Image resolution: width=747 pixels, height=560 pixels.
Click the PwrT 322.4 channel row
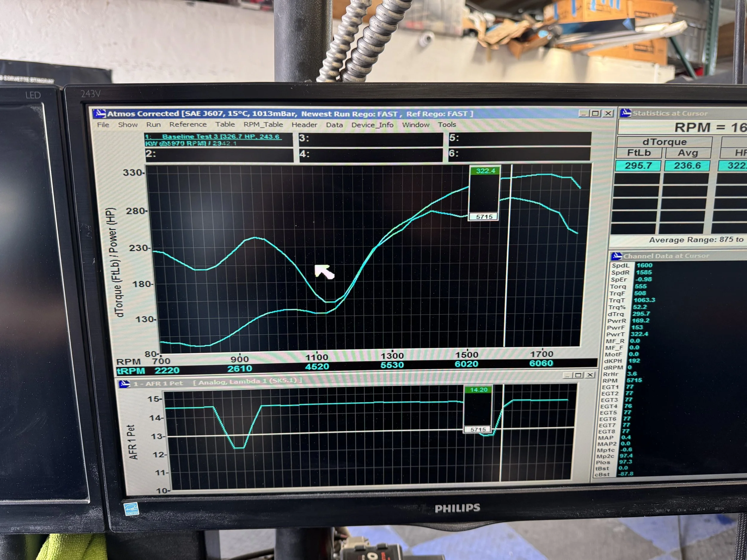tap(627, 334)
